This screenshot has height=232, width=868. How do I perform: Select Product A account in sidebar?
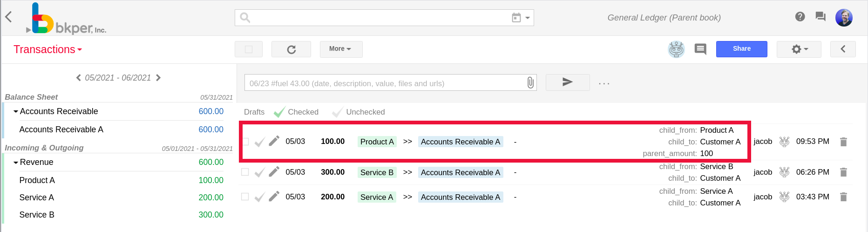[37, 180]
